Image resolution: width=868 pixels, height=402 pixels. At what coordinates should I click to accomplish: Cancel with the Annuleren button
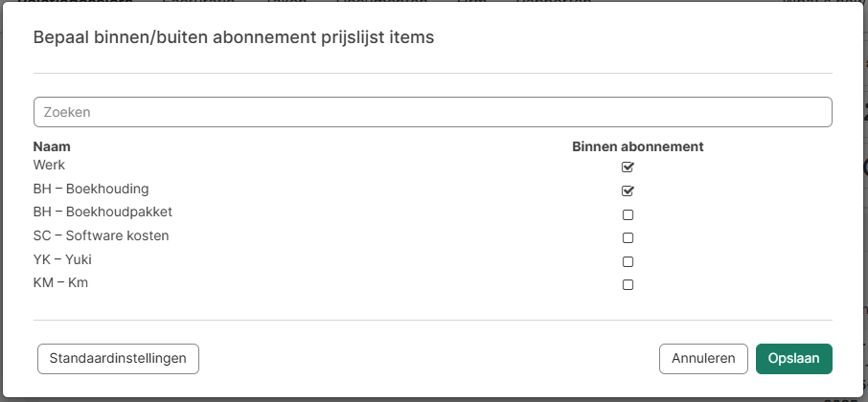click(x=703, y=358)
